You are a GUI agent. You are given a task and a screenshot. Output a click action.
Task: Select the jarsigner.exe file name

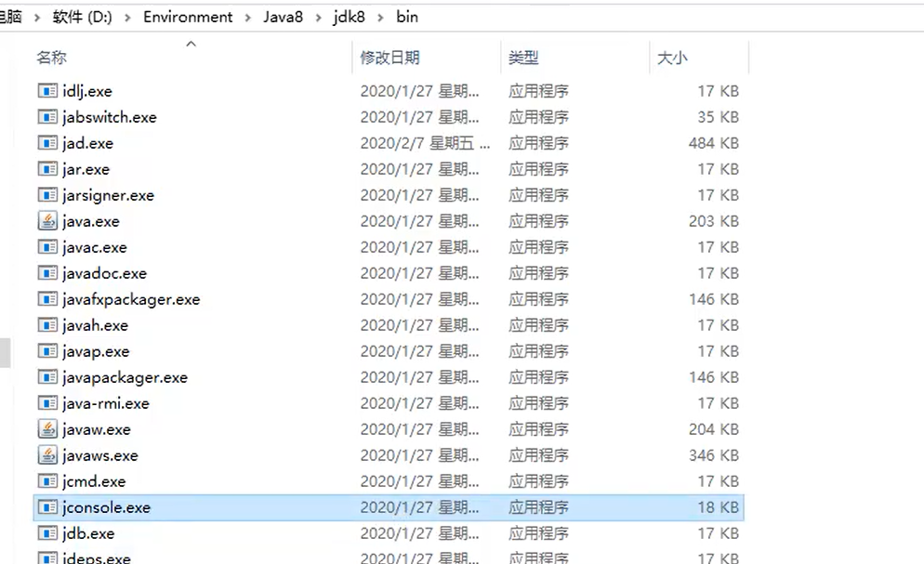coord(109,195)
